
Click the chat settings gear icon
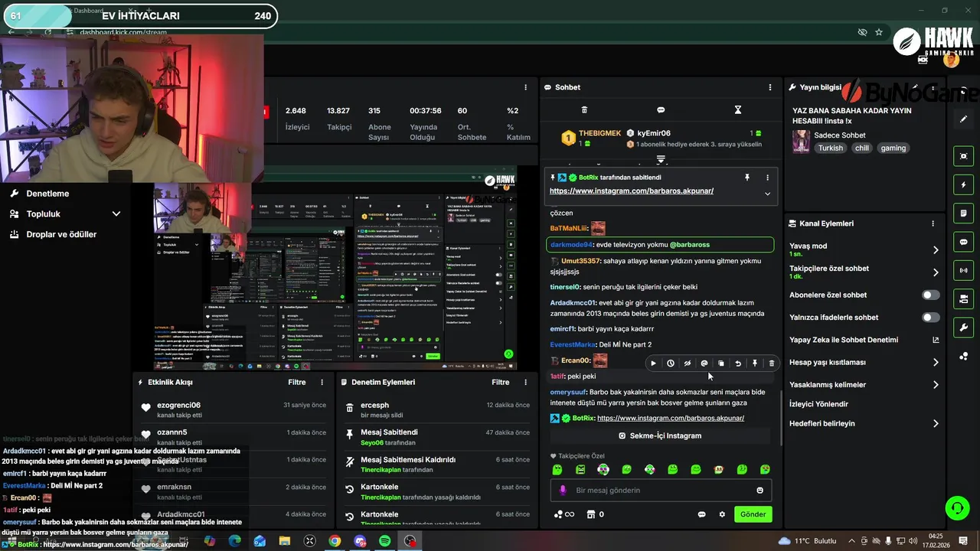tap(722, 514)
